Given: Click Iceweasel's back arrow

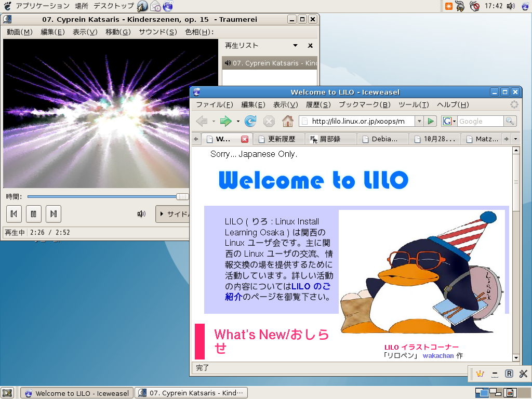Looking at the screenshot, I should 202,121.
